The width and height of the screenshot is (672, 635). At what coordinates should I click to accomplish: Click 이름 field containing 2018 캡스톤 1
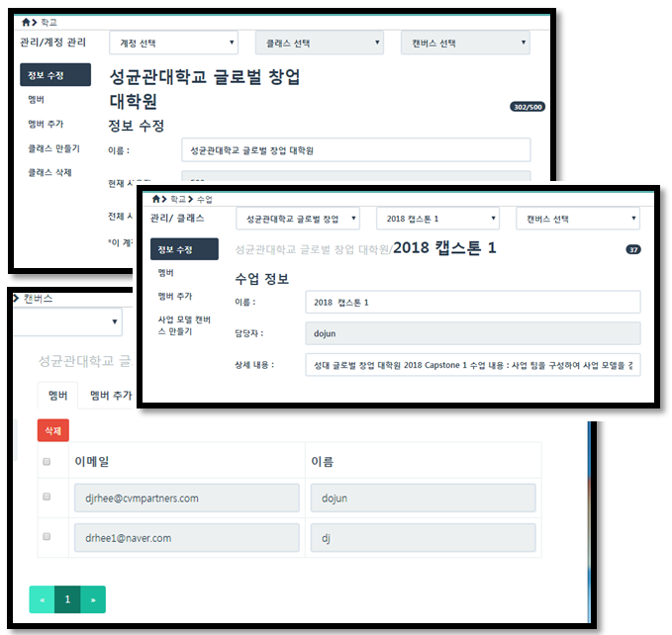click(473, 303)
